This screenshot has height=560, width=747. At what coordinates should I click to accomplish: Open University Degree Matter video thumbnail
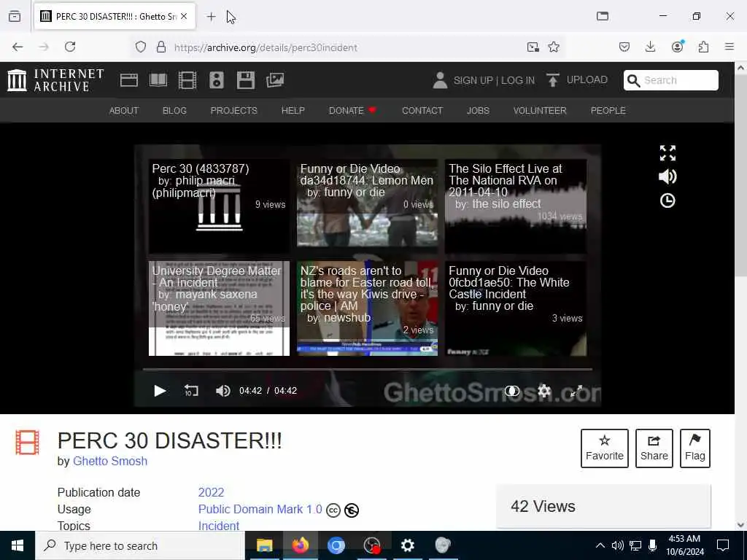[x=219, y=308]
